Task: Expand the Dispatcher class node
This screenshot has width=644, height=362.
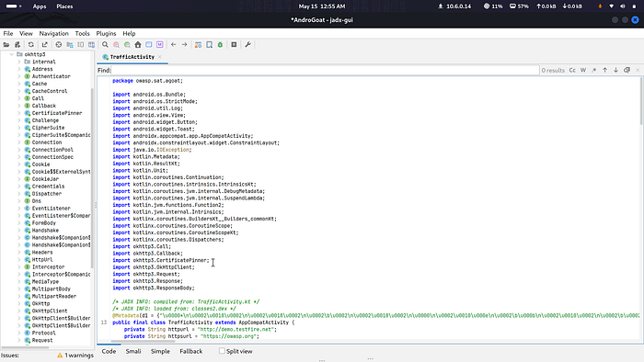Action: 19,194
